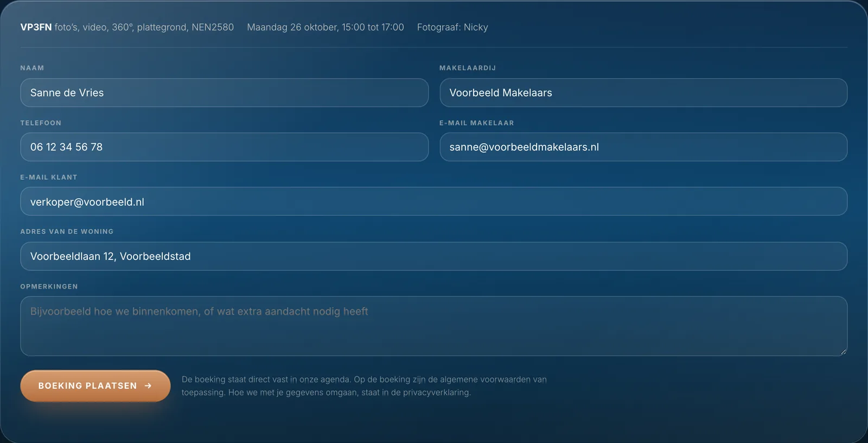Click the Naam field containing Sanne de Vries

[x=224, y=93]
